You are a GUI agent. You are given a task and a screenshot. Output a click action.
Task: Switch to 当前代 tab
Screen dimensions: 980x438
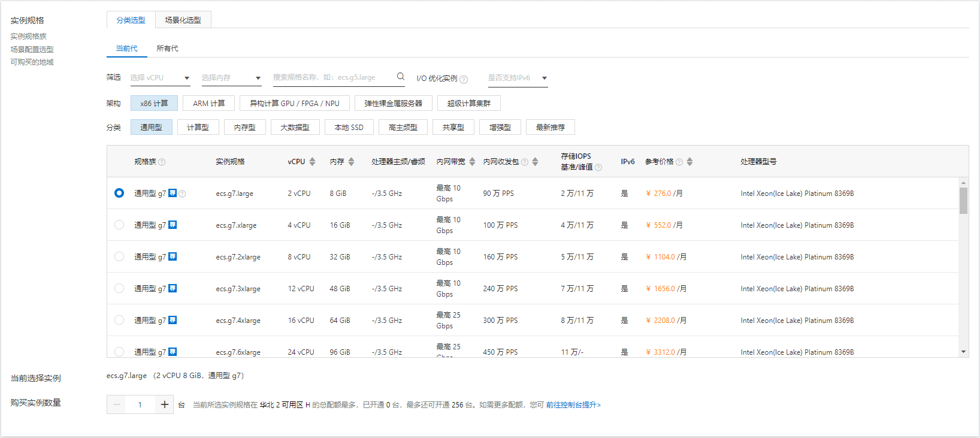126,49
